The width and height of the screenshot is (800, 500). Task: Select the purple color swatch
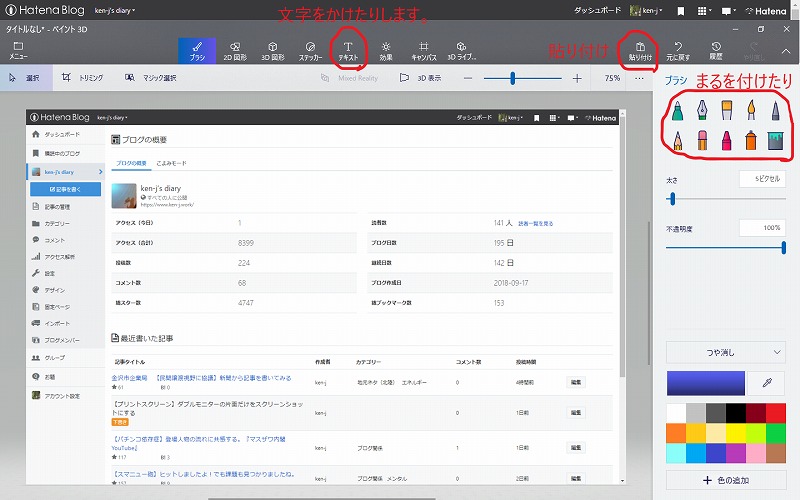pos(736,453)
